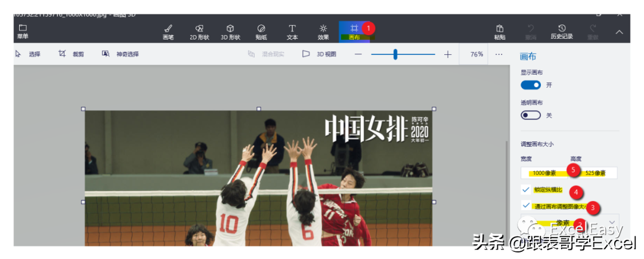Zoom in with the plus icon
644x259 pixels.
(448, 54)
